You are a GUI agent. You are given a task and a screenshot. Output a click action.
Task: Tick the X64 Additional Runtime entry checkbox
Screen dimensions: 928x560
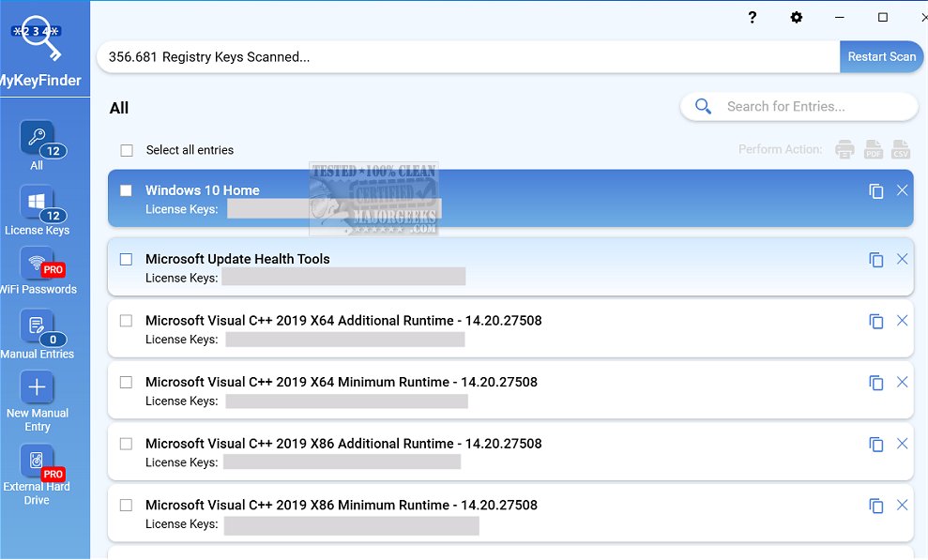[127, 321]
